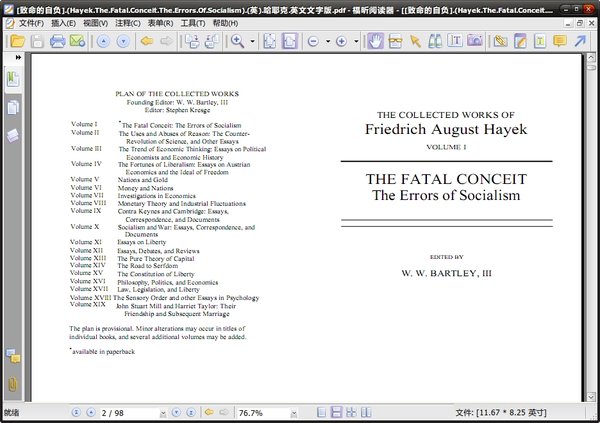Click the vertical scrollbar down arrow
Image resolution: width=600 pixels, height=423 pixels.
click(591, 397)
